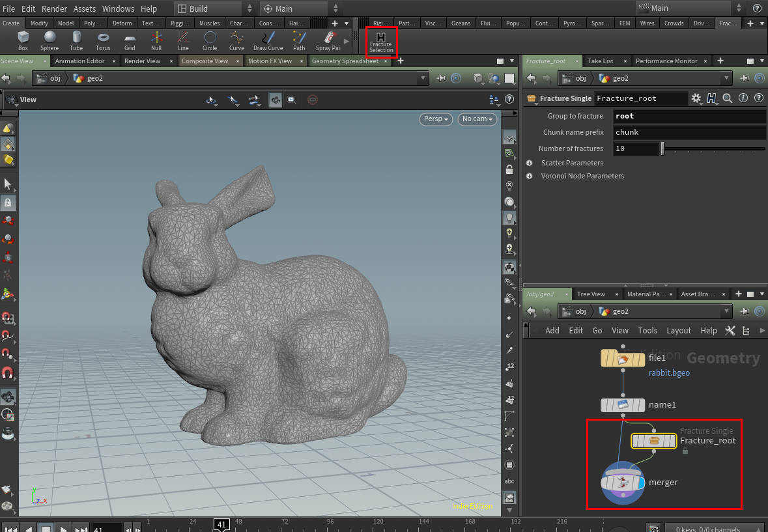Open the Windows menu
This screenshot has height=532, width=768.
(x=118, y=8)
